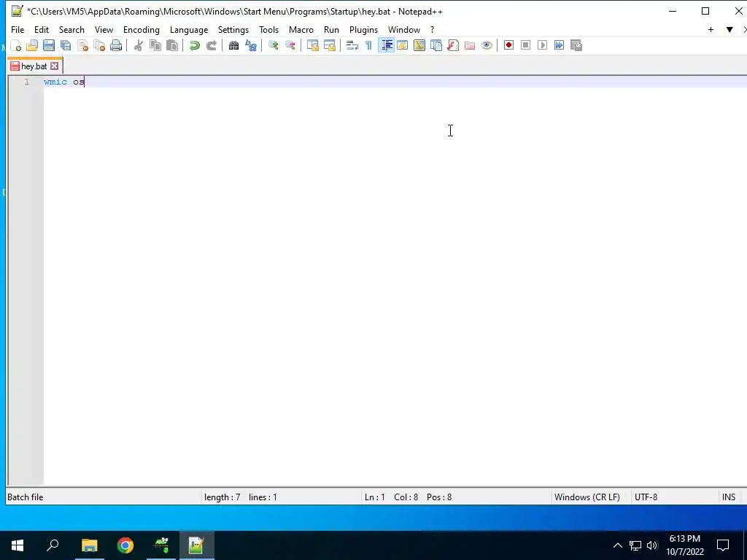Open the Document List icon
The image size is (747, 560).
[436, 45]
